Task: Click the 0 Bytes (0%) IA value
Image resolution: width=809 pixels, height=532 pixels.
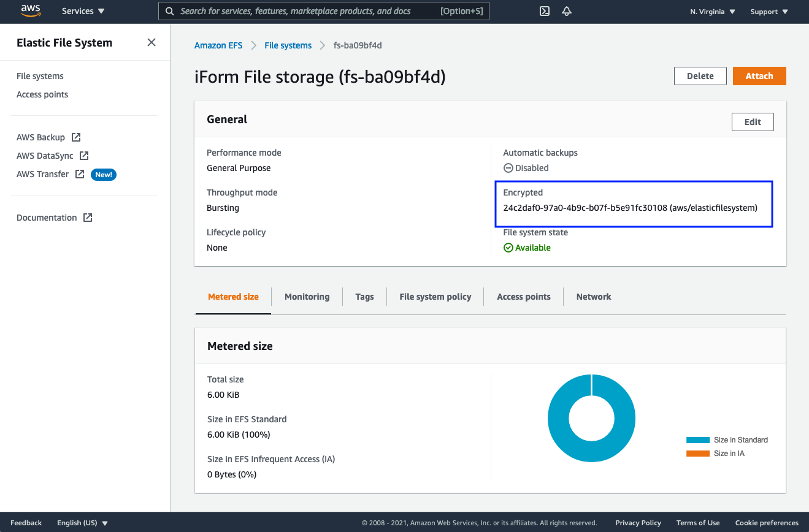Action: pos(232,474)
